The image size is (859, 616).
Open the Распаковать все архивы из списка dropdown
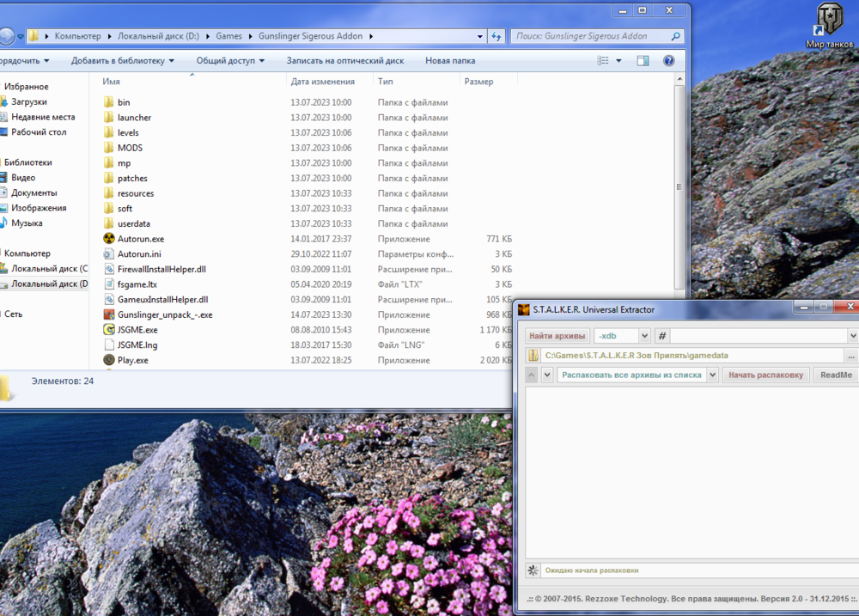pos(711,375)
